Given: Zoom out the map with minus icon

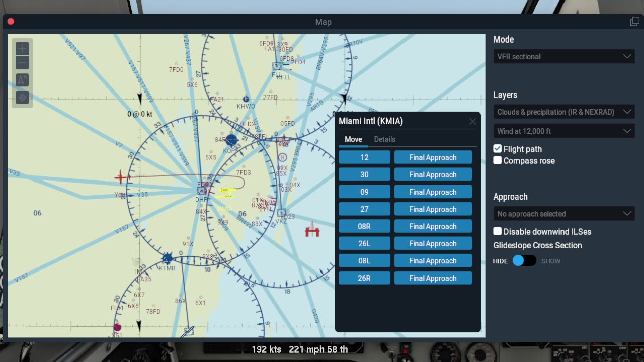Looking at the screenshot, I should click(22, 63).
